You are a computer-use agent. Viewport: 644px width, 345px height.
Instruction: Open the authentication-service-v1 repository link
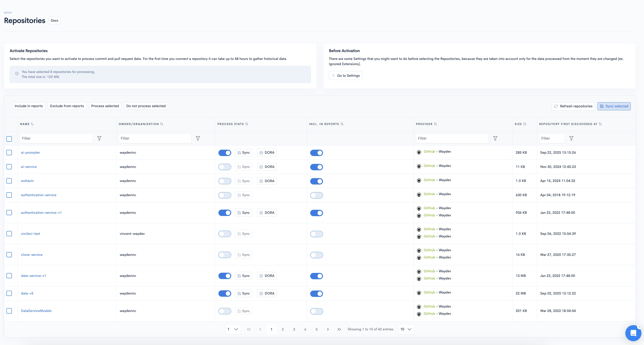coord(41,213)
